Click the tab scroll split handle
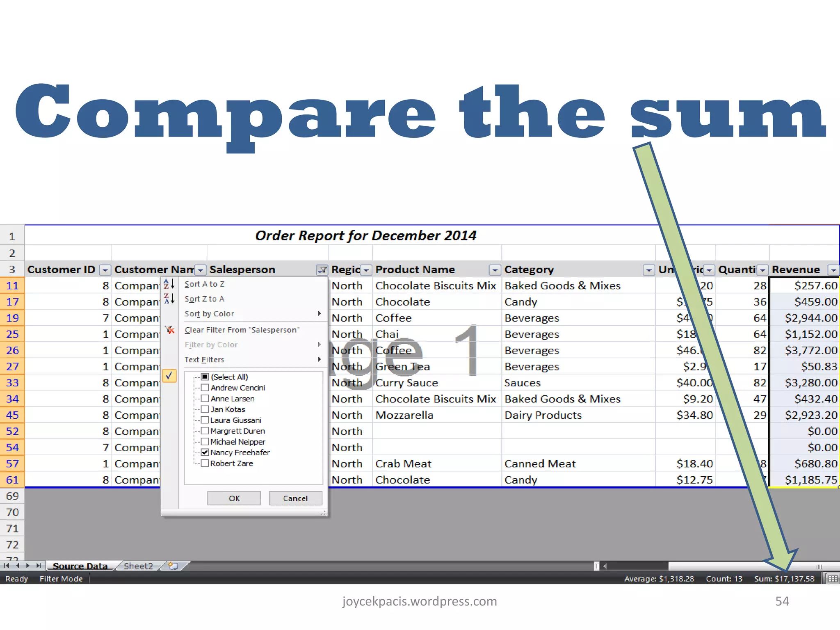This screenshot has height=630, width=840. 596,566
